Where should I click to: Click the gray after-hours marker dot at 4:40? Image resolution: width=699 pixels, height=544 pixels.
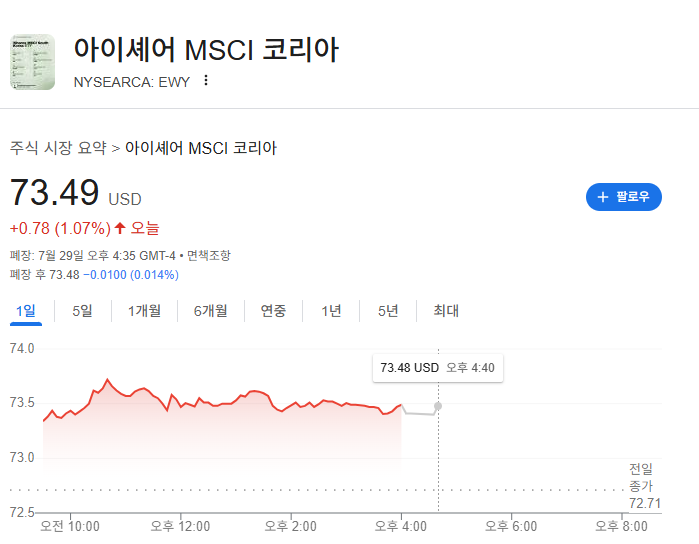[x=438, y=406]
